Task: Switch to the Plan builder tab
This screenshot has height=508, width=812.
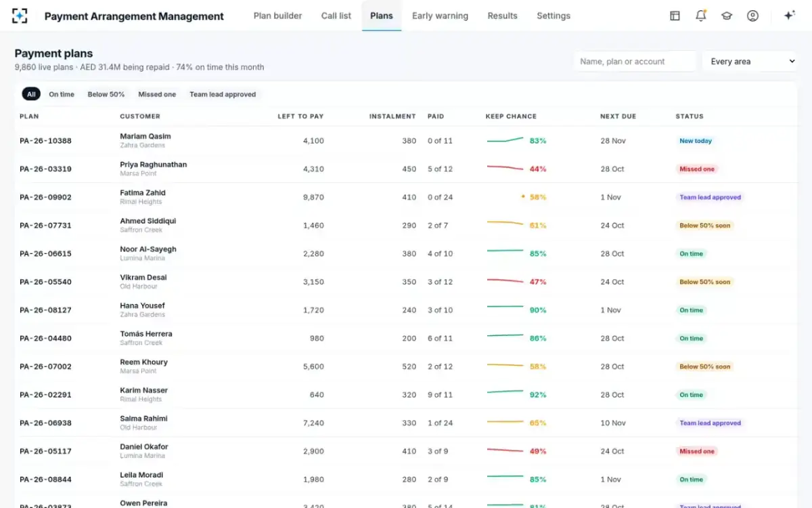Action: (x=277, y=16)
